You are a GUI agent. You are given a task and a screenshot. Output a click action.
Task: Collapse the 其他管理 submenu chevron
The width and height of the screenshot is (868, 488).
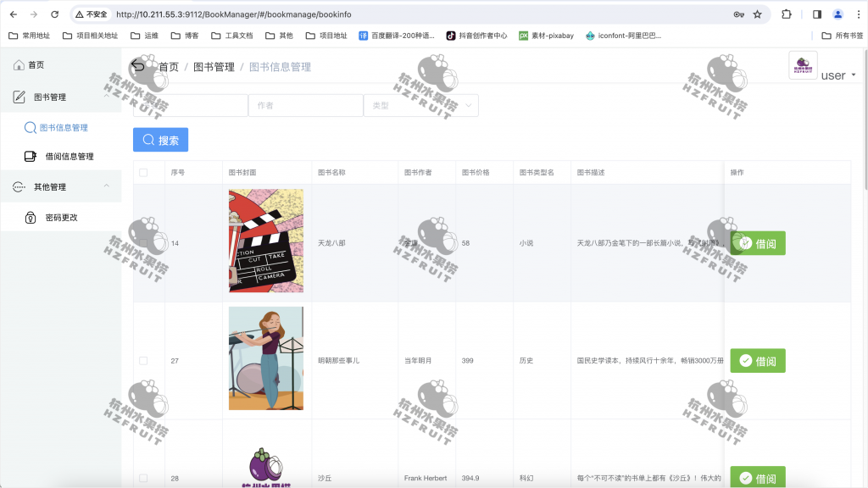107,186
